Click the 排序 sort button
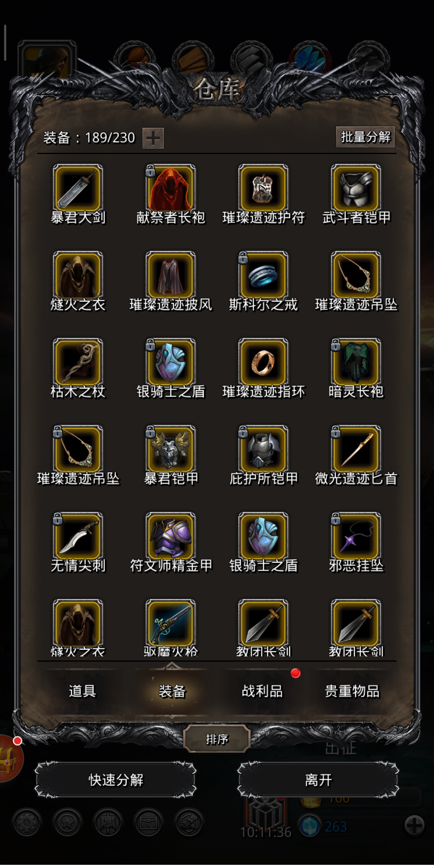434x868 pixels. pyautogui.click(x=217, y=739)
